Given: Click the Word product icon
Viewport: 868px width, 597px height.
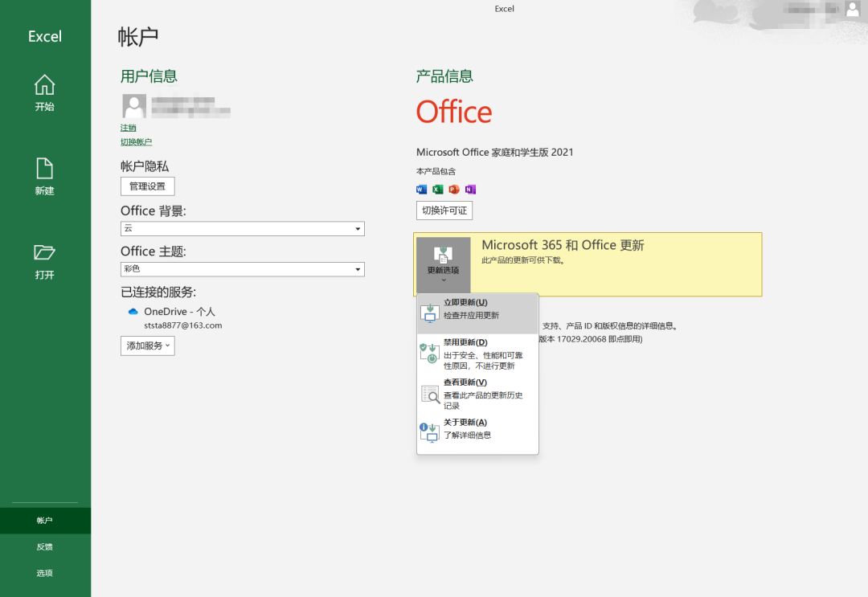Looking at the screenshot, I should click(421, 190).
